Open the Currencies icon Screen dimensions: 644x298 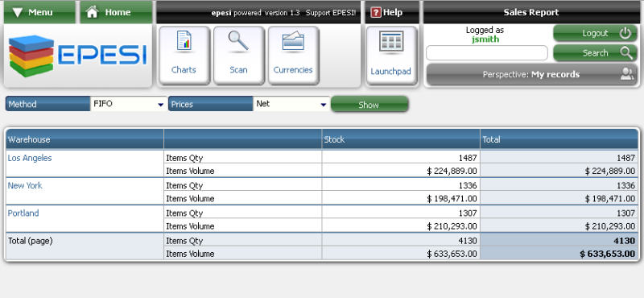[293, 42]
